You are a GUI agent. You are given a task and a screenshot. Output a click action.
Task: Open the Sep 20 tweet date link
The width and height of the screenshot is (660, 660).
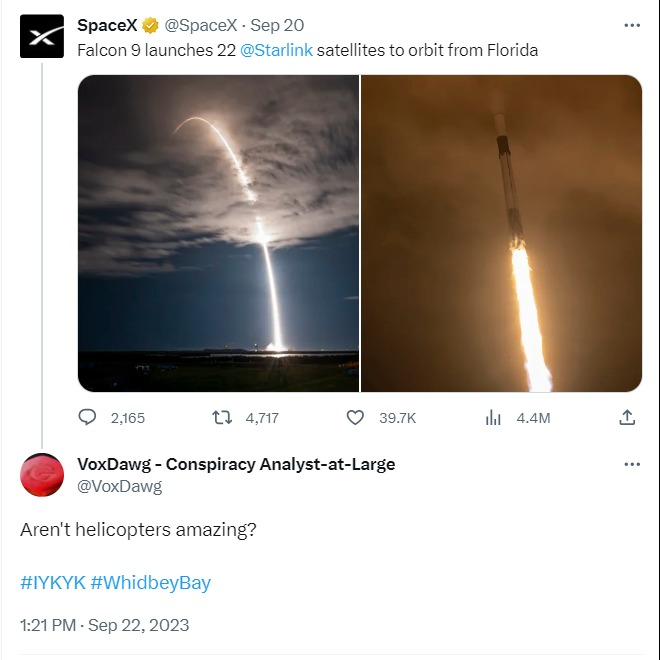pos(280,25)
